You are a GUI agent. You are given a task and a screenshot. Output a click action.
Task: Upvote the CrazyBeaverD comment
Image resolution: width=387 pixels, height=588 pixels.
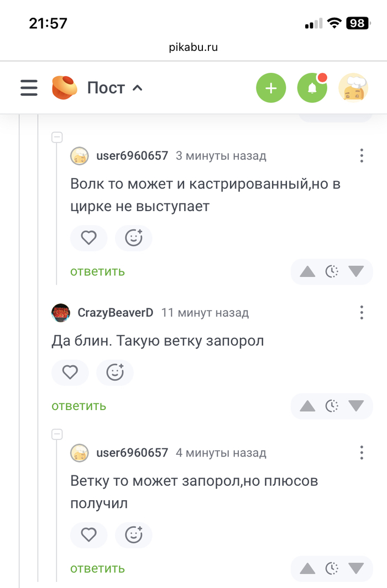[307, 406]
